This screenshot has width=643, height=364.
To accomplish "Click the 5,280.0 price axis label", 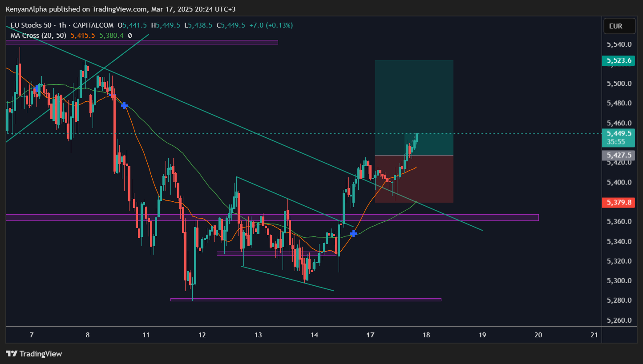I will coord(619,300).
